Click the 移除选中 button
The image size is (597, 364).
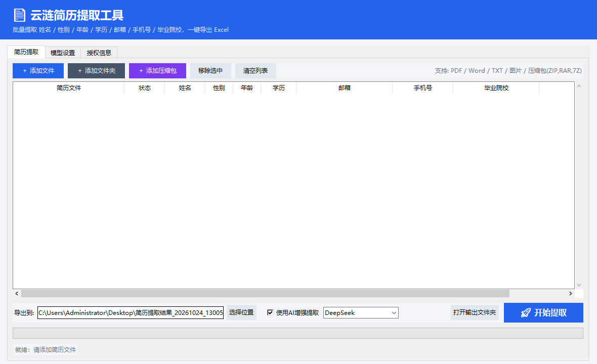click(x=210, y=71)
